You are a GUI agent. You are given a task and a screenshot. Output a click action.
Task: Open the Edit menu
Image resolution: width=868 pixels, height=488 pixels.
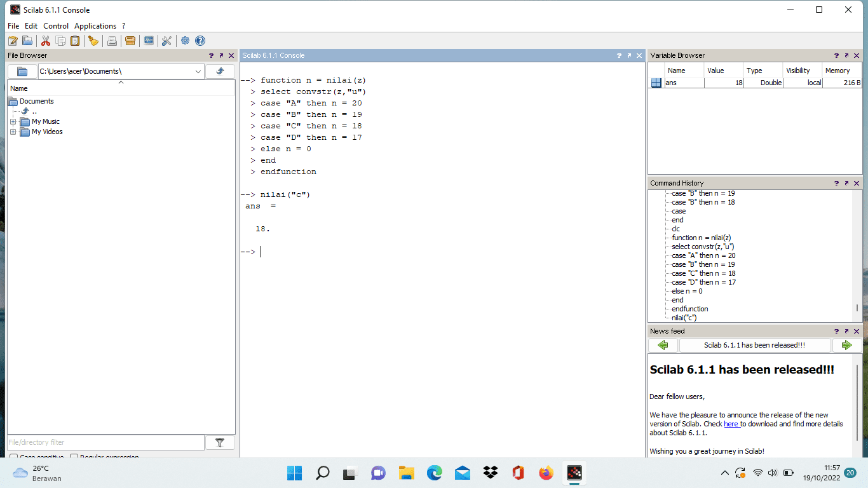point(31,26)
